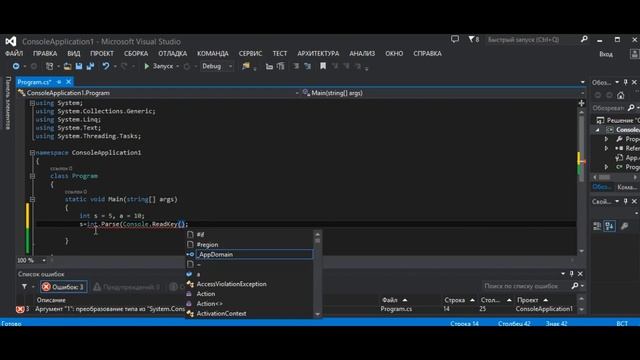Image resolution: width=640 pixels, height=360 pixels.
Task: Expand the References node in Solution Explorer
Action: click(x=607, y=148)
